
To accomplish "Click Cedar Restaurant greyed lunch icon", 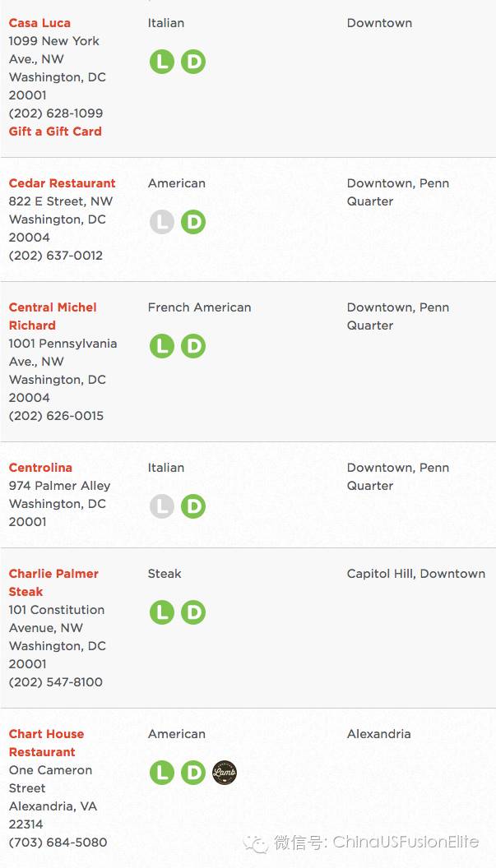I will click(x=162, y=222).
